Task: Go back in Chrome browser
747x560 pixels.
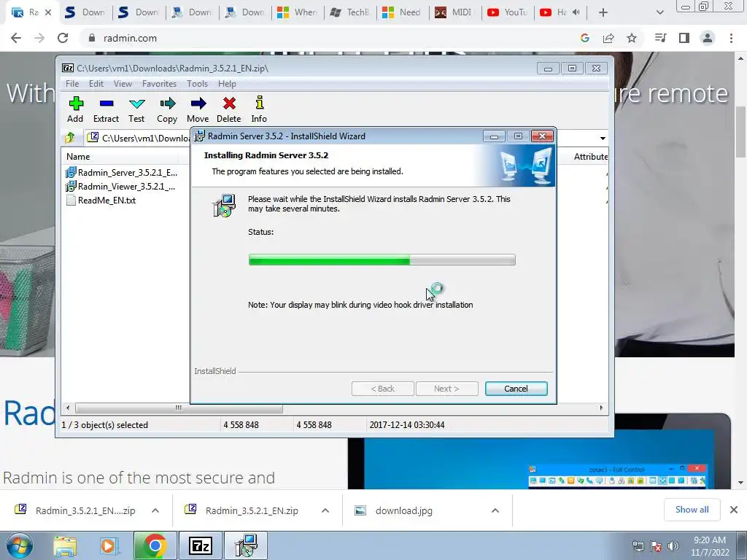Action: (16, 38)
